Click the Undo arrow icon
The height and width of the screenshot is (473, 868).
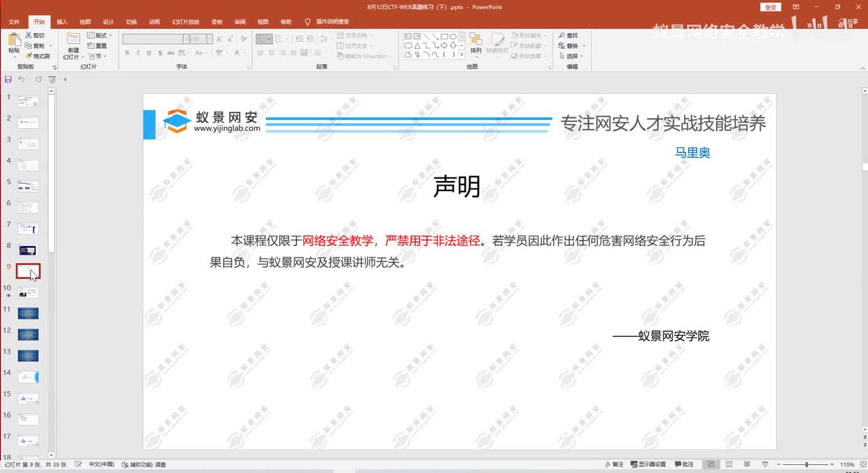(x=22, y=79)
